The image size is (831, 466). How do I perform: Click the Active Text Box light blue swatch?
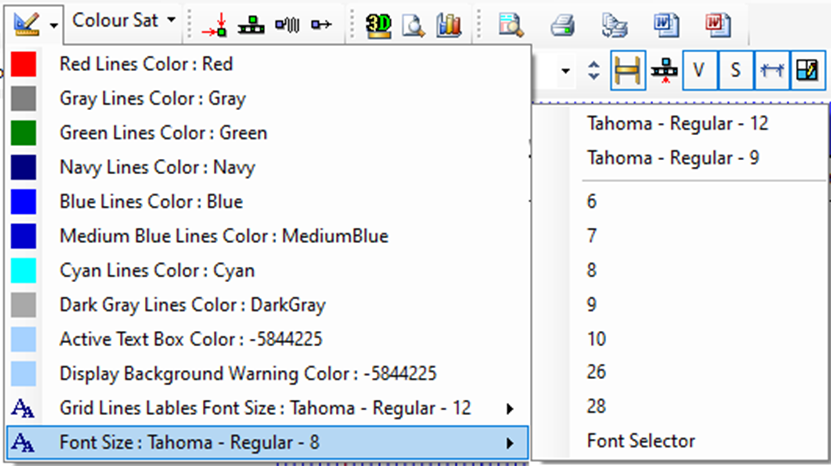pyautogui.click(x=23, y=339)
